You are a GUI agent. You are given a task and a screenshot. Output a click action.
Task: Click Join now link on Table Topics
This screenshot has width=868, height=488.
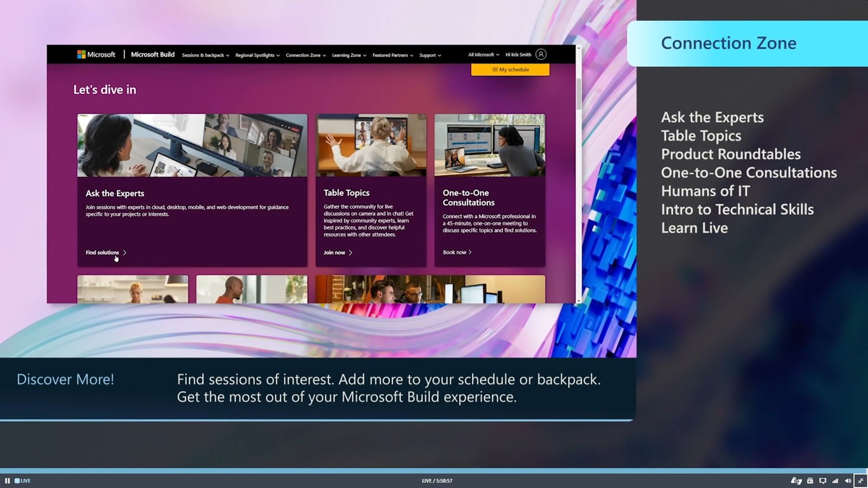(338, 253)
